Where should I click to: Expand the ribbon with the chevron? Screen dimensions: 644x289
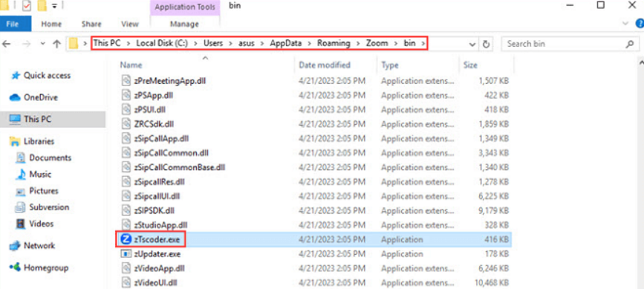[626, 24]
